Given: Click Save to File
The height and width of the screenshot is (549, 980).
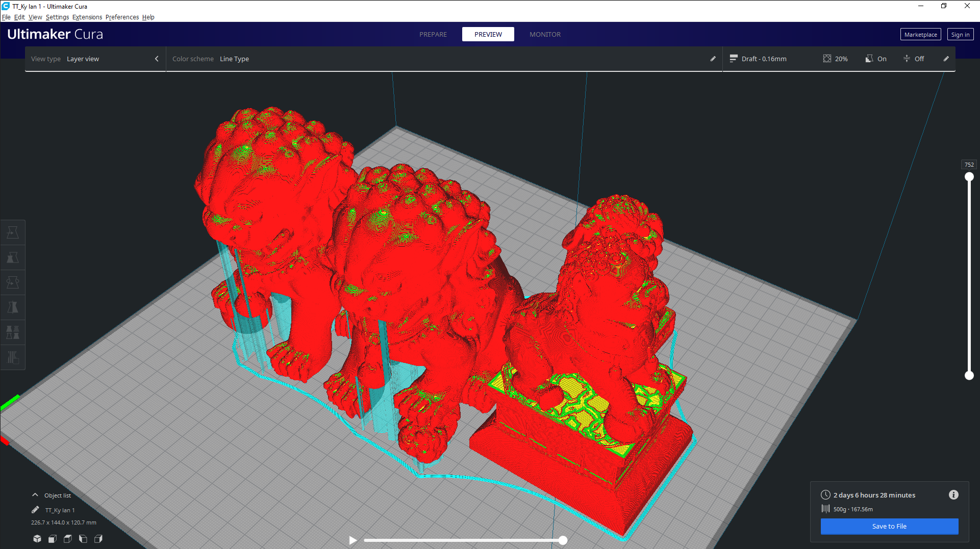Looking at the screenshot, I should click(889, 526).
